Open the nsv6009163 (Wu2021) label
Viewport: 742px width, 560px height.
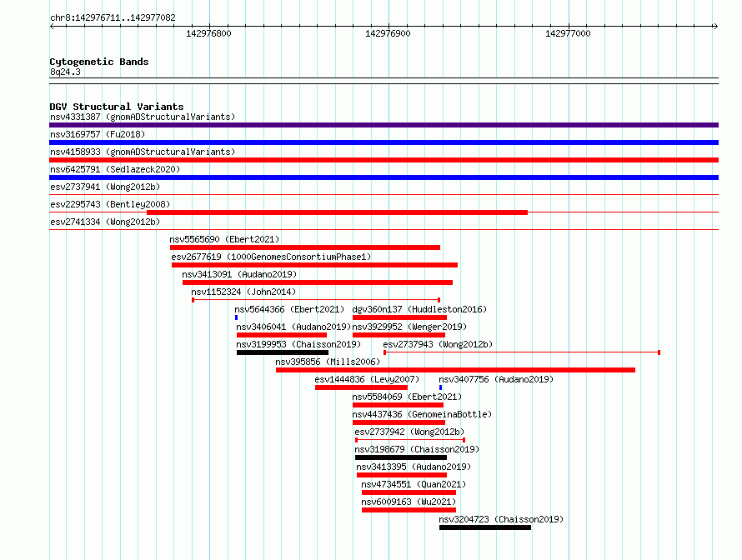point(409,502)
